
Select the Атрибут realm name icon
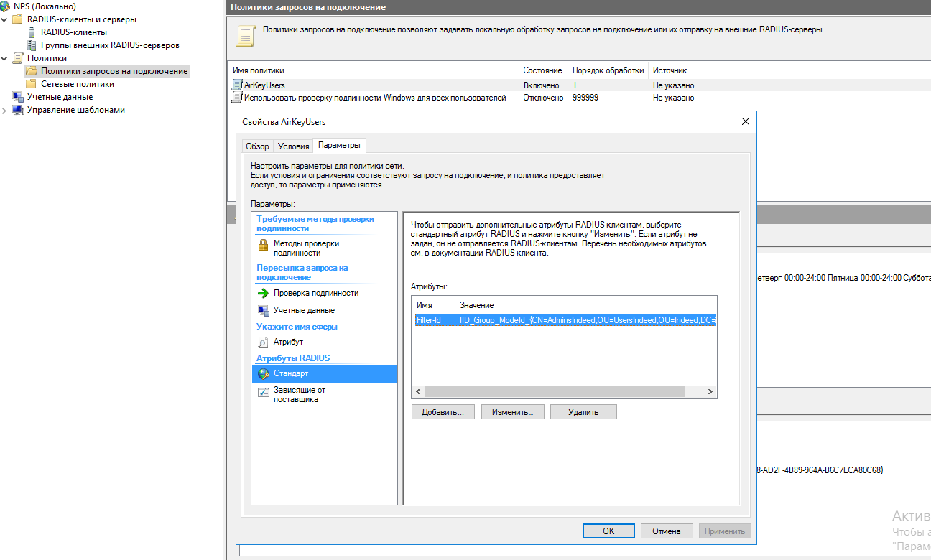click(263, 342)
